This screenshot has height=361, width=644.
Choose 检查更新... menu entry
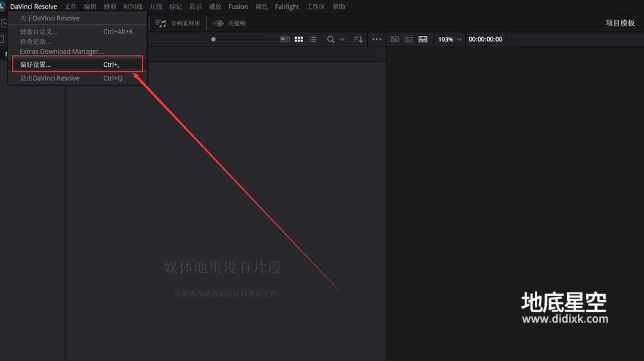[77, 42]
